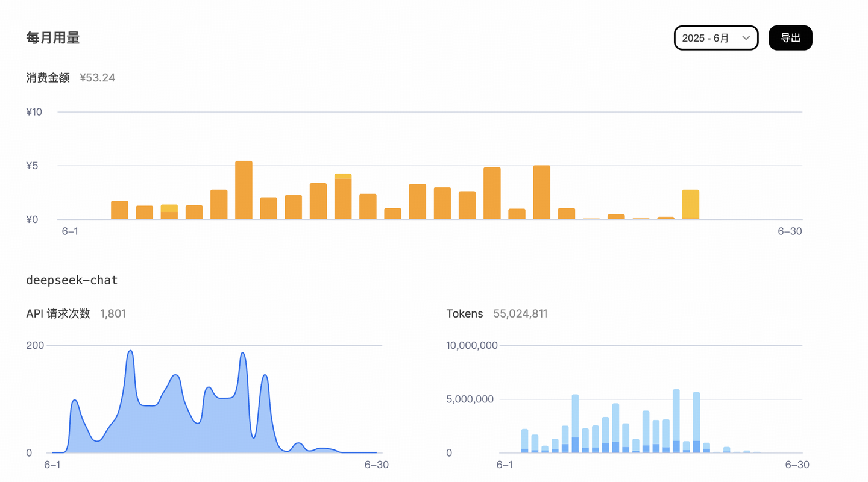Click the 200 axis label in requests chart

[x=36, y=345]
